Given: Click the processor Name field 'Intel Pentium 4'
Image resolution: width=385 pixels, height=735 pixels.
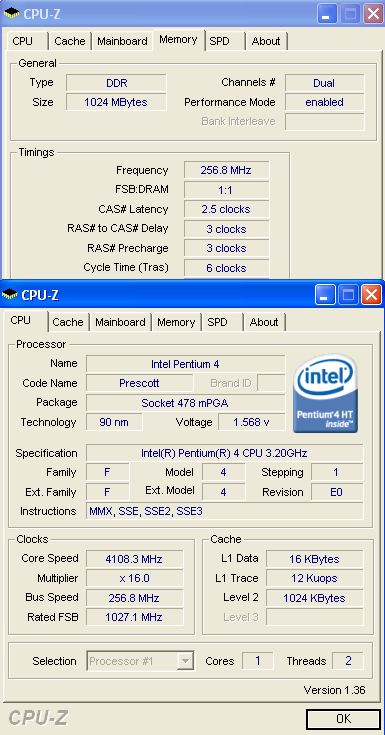Looking at the screenshot, I should [185, 364].
